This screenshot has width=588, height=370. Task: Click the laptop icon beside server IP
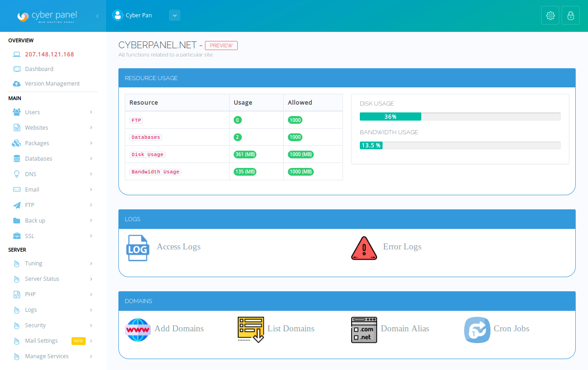pyautogui.click(x=17, y=54)
